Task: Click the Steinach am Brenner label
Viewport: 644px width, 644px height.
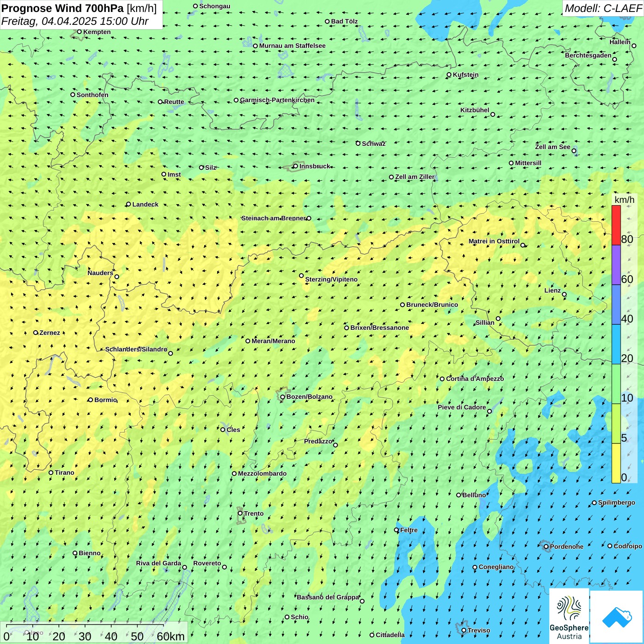Action: click(274, 218)
